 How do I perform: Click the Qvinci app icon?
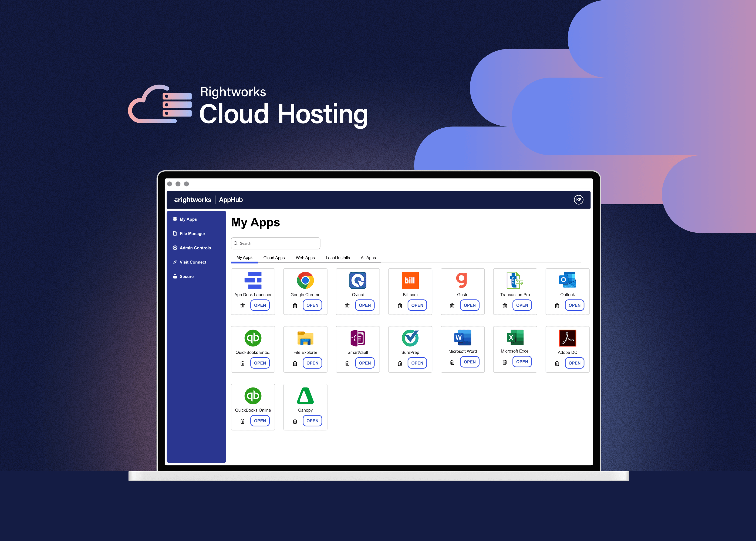pos(358,280)
